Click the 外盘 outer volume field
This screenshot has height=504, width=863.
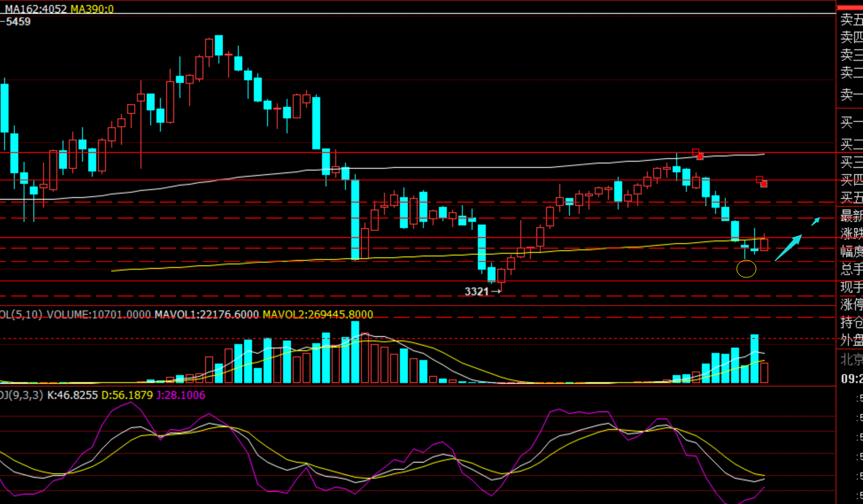tap(851, 340)
